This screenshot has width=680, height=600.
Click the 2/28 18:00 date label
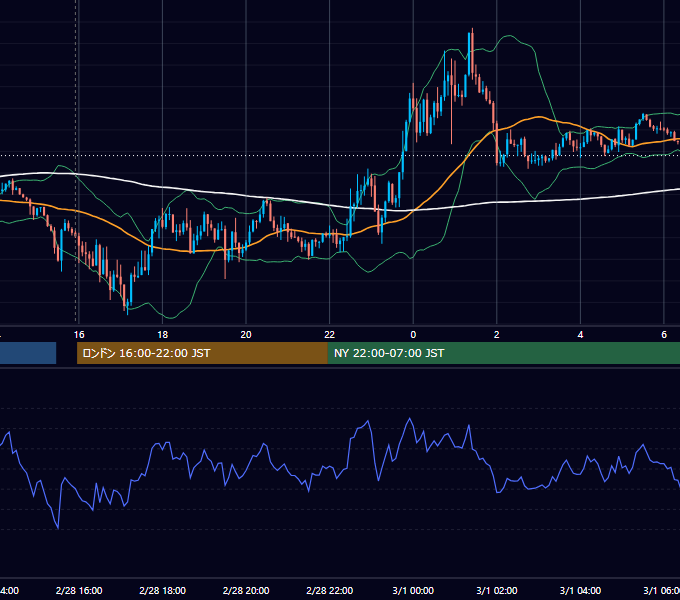[x=163, y=590]
